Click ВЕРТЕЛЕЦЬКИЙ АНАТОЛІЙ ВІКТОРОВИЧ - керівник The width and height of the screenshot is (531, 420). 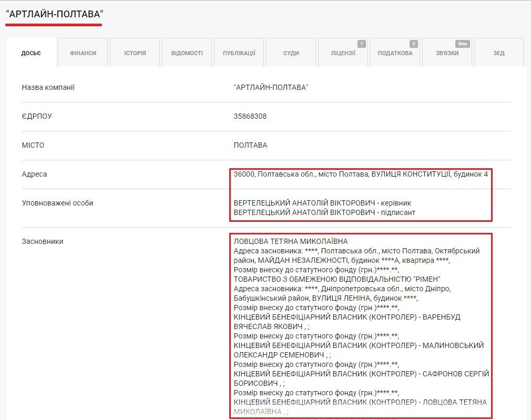pos(322,203)
